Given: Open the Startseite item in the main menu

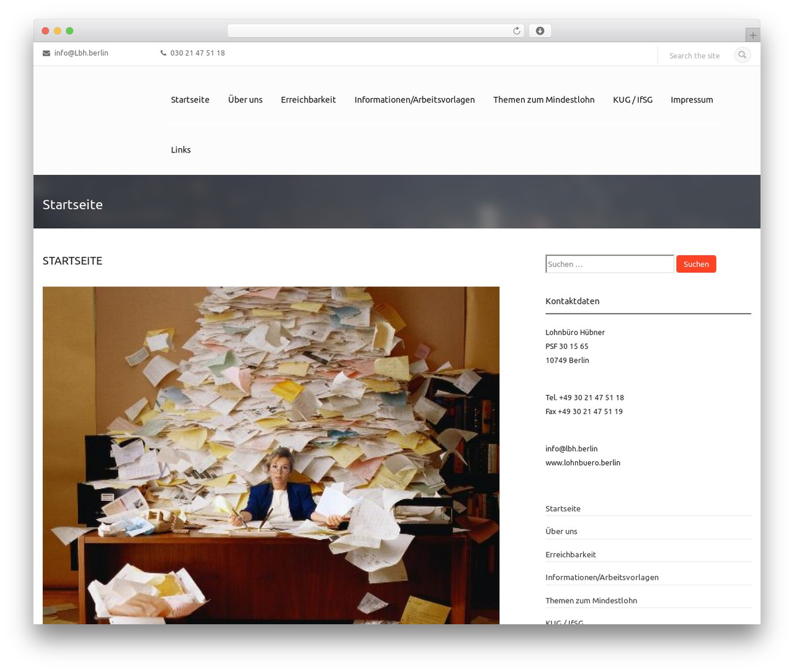Looking at the screenshot, I should (x=190, y=100).
